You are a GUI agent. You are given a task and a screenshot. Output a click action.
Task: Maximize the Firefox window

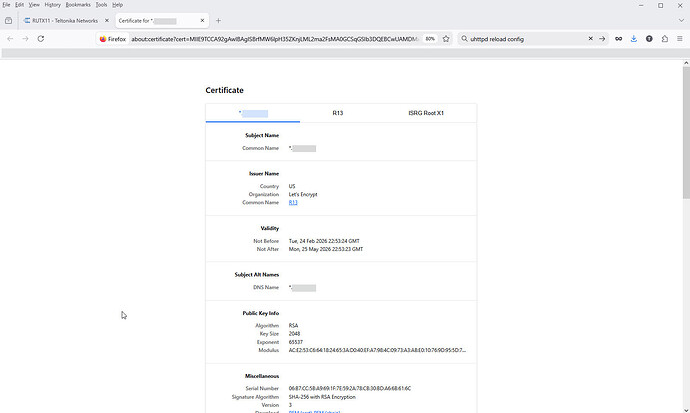tap(661, 5)
